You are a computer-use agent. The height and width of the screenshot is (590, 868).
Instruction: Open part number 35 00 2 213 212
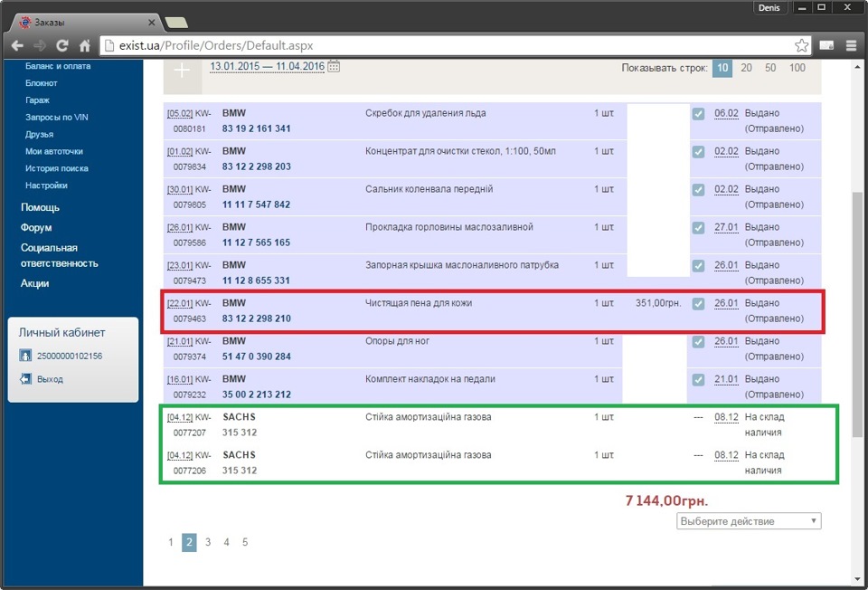point(256,395)
